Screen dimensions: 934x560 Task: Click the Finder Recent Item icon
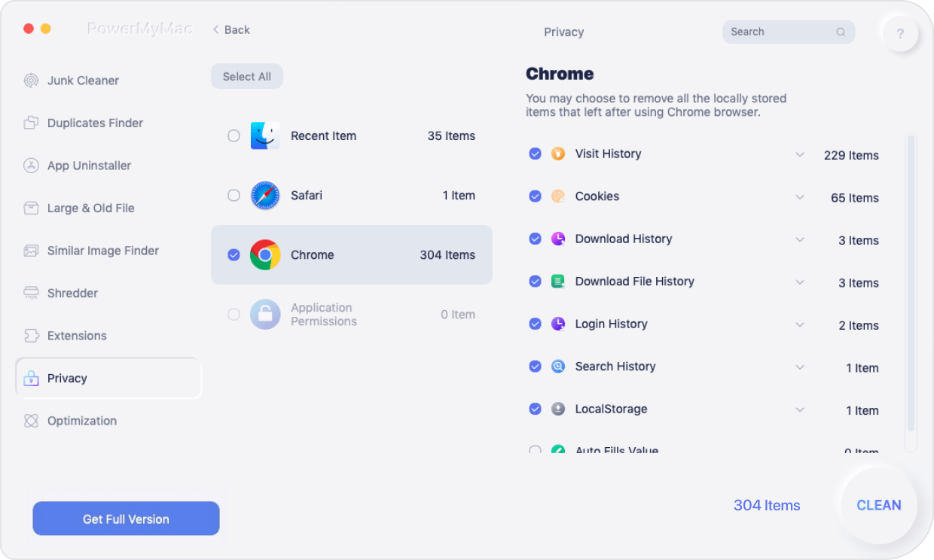pyautogui.click(x=265, y=136)
